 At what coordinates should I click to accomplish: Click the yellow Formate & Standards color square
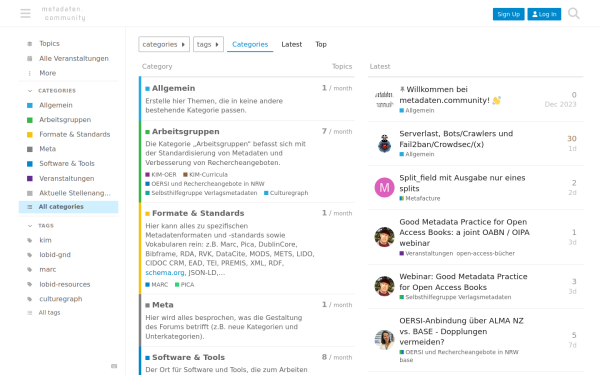coord(30,135)
